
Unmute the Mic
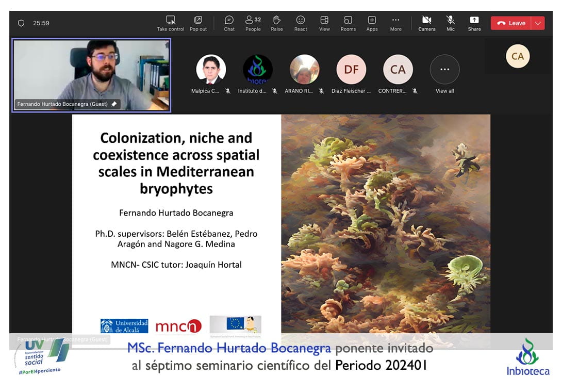[x=451, y=21]
